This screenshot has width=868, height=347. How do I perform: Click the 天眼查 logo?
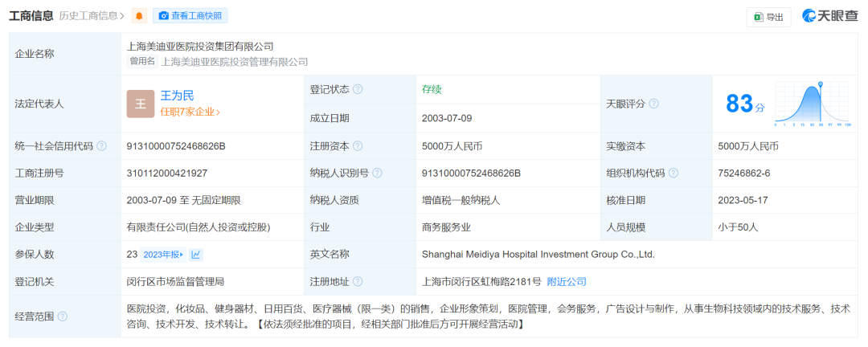(831, 16)
